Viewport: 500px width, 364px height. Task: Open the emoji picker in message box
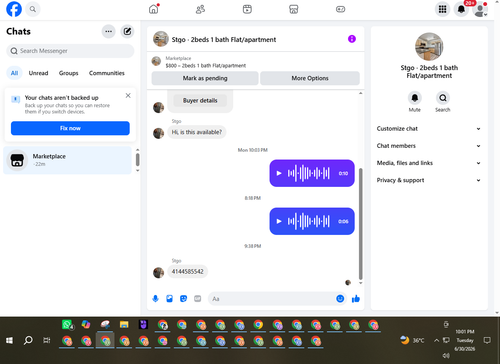coord(340,299)
